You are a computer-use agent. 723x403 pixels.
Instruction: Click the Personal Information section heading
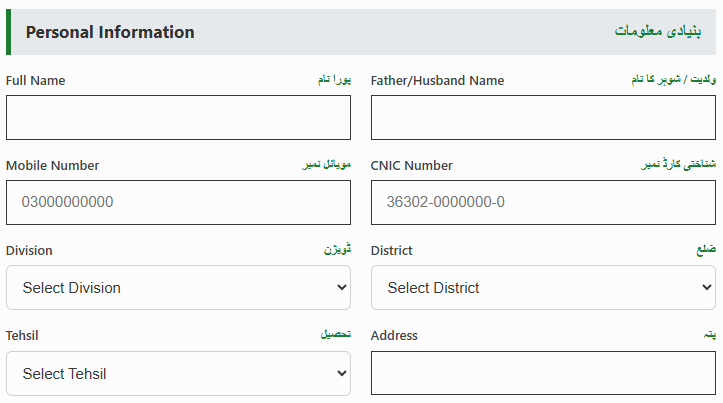pyautogui.click(x=110, y=32)
